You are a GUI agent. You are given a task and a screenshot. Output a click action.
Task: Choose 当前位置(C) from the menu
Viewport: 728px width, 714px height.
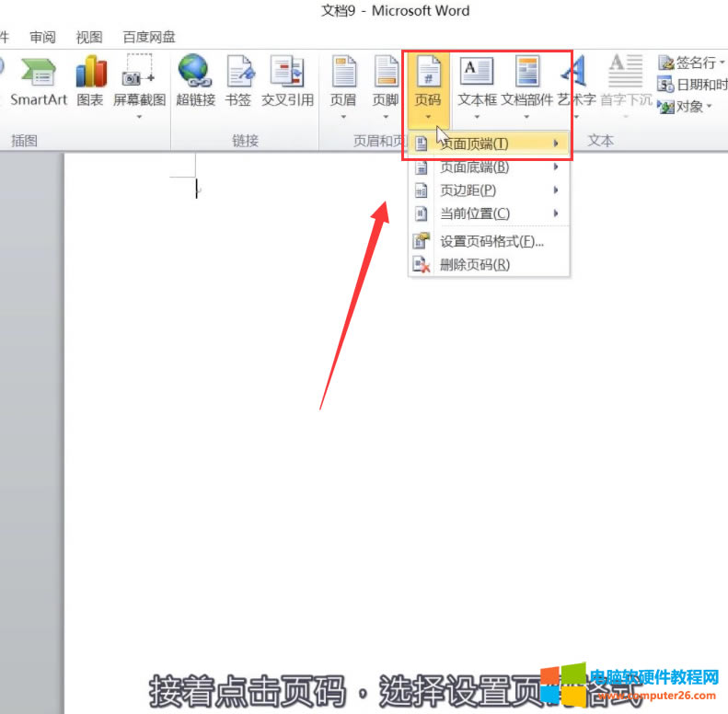(489, 213)
